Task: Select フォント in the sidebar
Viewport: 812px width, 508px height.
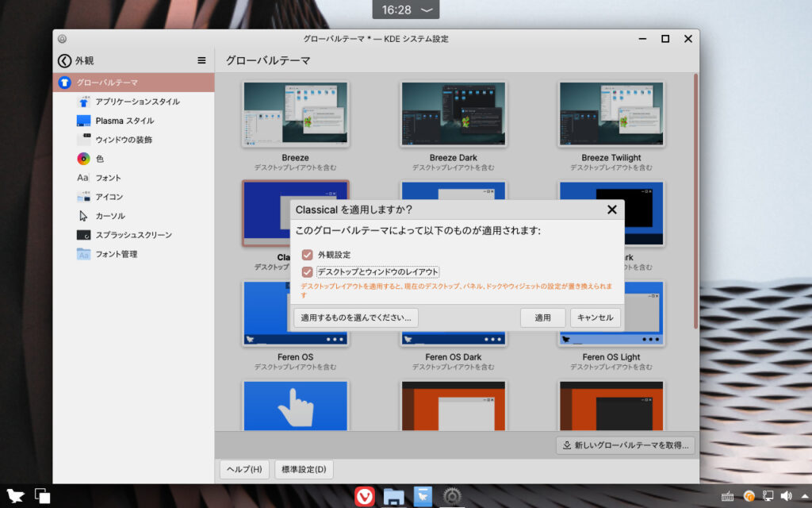Action: coord(133,178)
